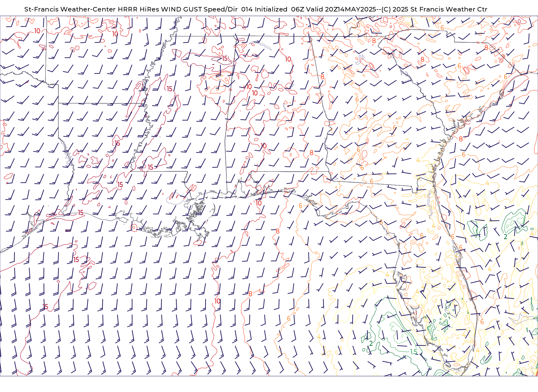Click the "St-Francis Weather-Center" title text

(x=70, y=9)
